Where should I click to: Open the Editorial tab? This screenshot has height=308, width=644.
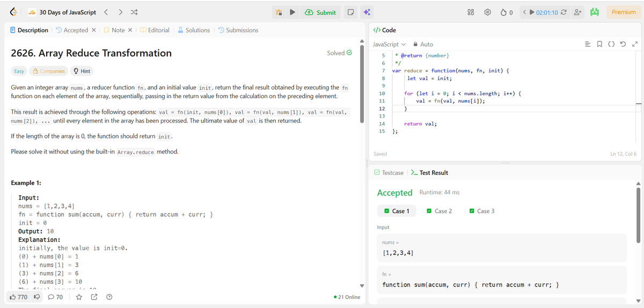coord(155,30)
